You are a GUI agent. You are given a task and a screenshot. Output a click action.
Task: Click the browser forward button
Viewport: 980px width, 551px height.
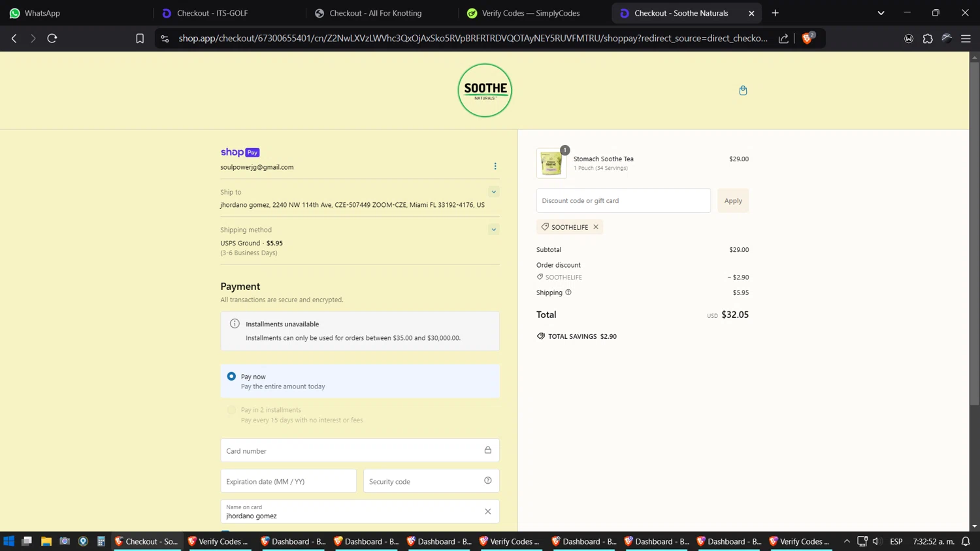(33, 39)
